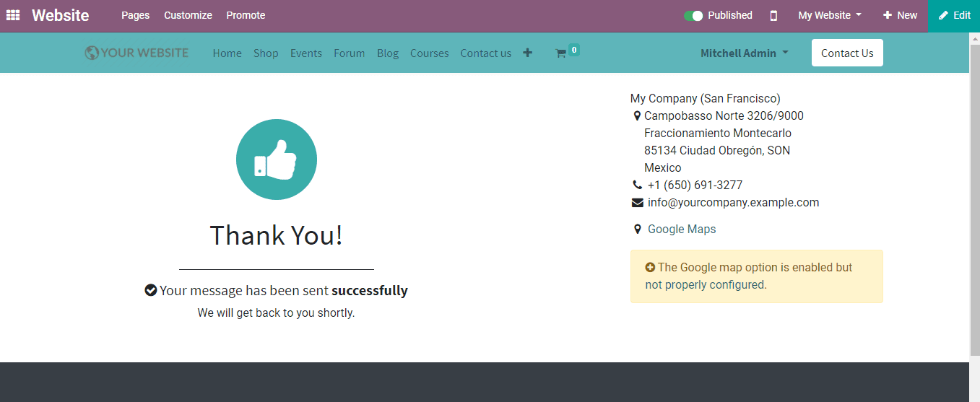Click the scrollbar up arrow
Screen dimensions: 980x402
point(974,38)
